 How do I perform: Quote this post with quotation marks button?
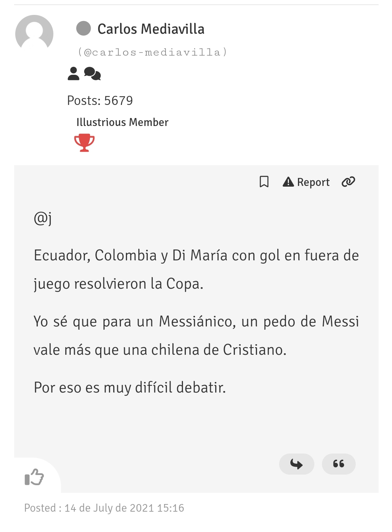[x=339, y=464]
